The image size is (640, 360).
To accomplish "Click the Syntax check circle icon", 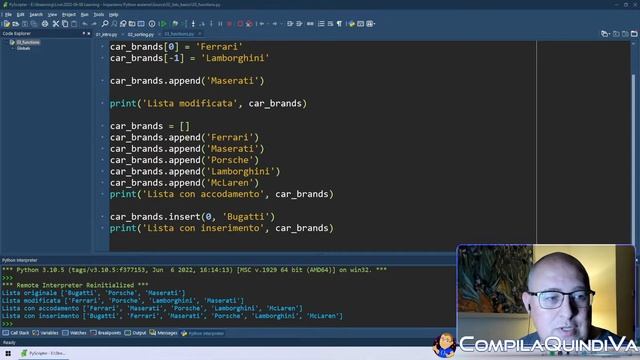I will pos(152,24).
